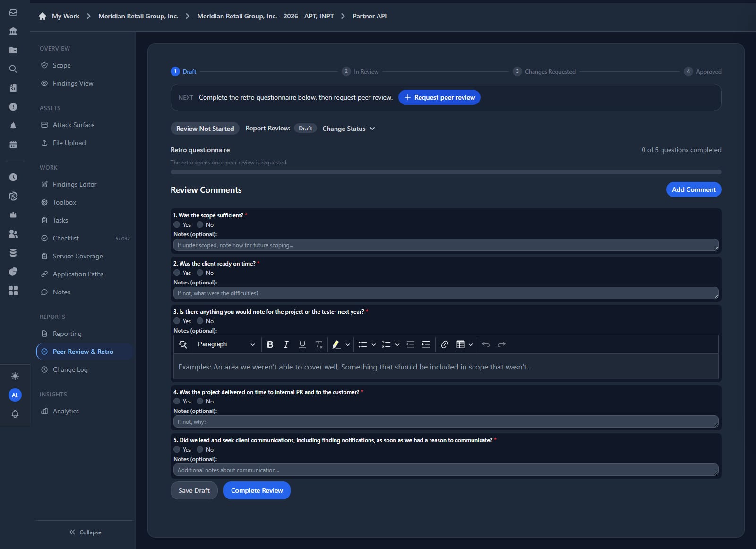
Task: Click the decrease indent icon
Action: pos(410,344)
